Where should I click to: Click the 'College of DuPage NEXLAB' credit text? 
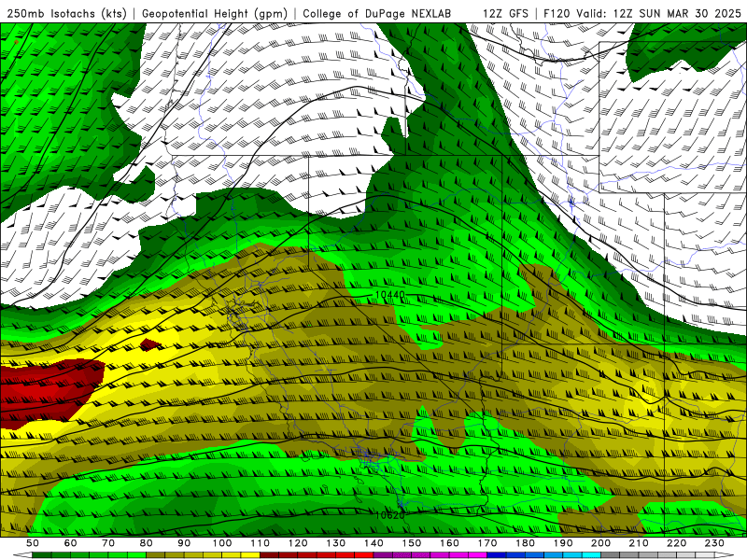coord(376,13)
